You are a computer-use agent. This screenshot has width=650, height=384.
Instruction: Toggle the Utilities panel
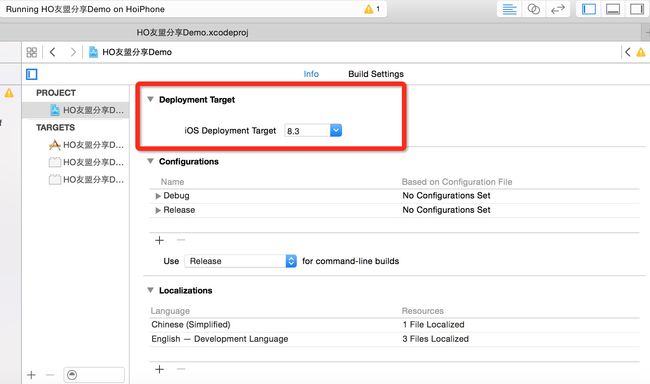click(637, 9)
